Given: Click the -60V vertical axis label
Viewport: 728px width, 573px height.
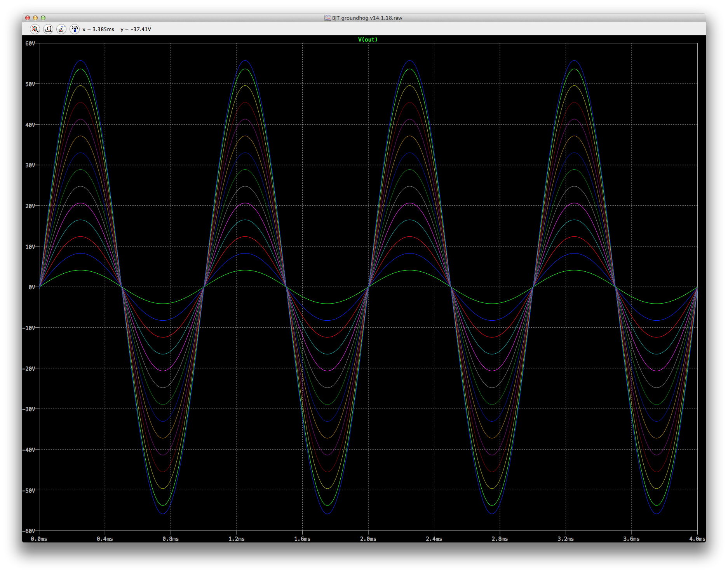Looking at the screenshot, I should (29, 531).
